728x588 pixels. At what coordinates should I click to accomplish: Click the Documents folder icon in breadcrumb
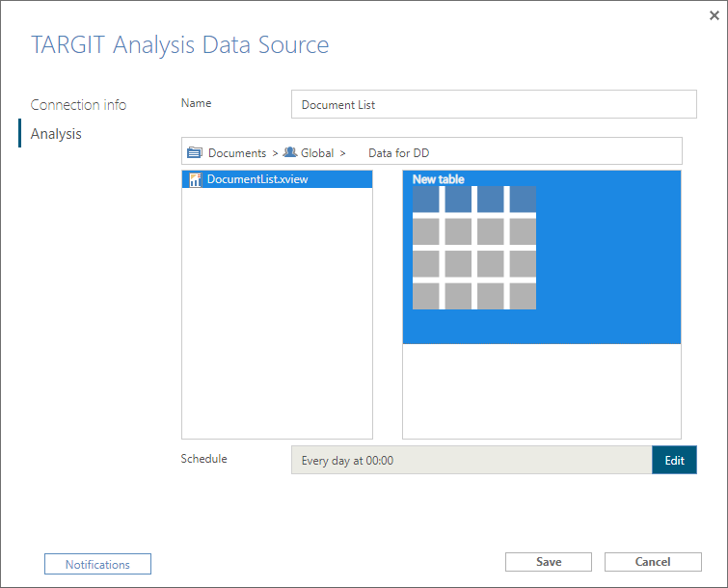click(195, 152)
